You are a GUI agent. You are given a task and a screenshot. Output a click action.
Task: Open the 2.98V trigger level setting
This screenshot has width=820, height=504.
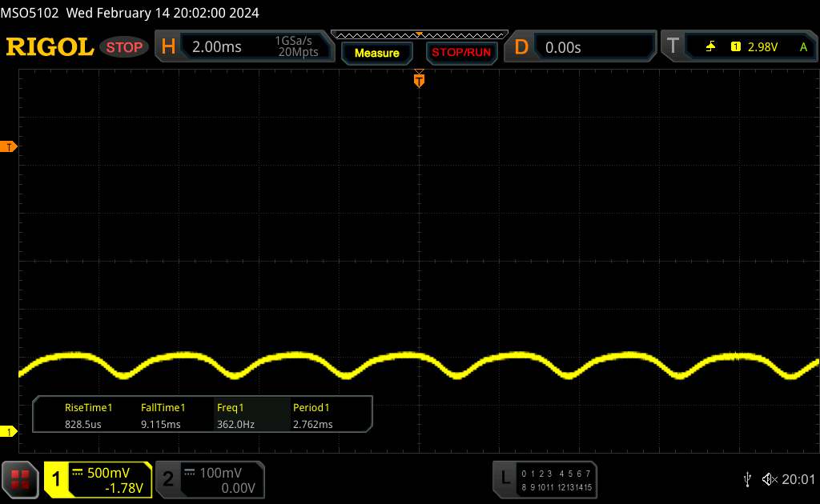(x=762, y=47)
